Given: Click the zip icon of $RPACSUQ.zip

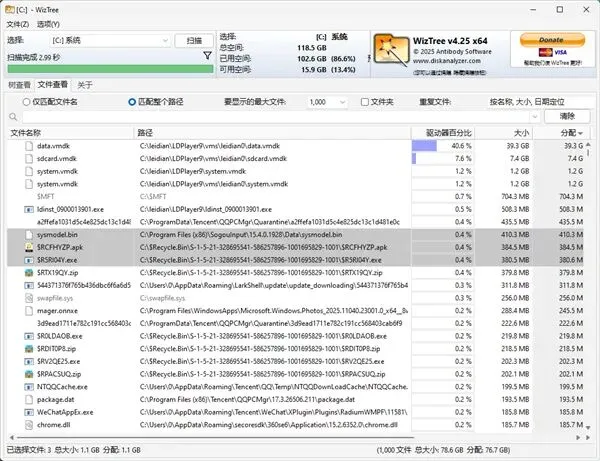Looking at the screenshot, I should (29, 374).
